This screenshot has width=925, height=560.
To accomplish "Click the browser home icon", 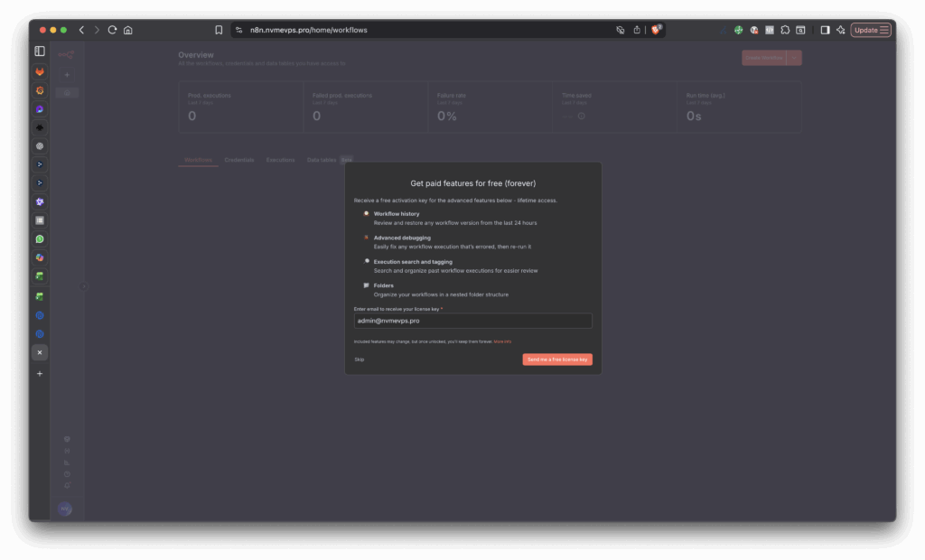I will 128,30.
